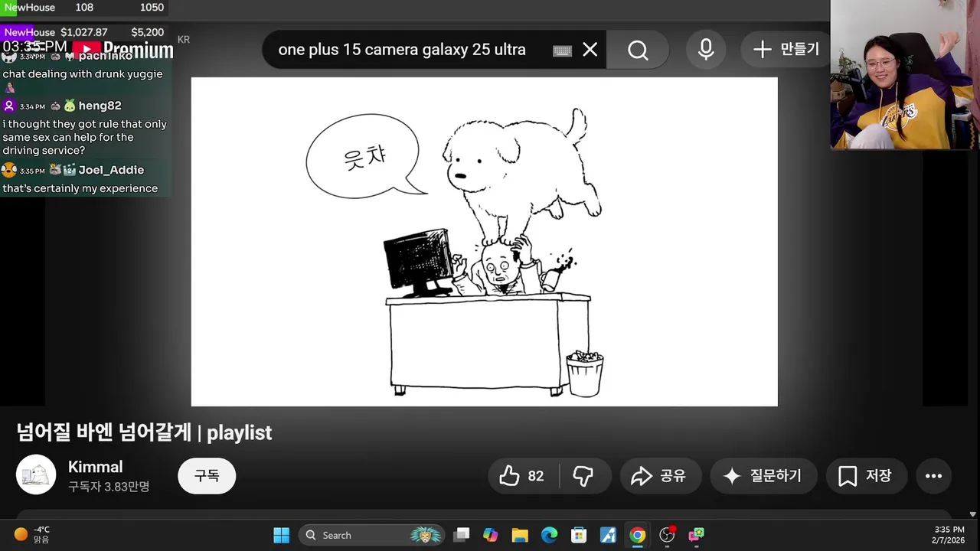
Task: Save the video with 저장 button
Action: (x=866, y=476)
